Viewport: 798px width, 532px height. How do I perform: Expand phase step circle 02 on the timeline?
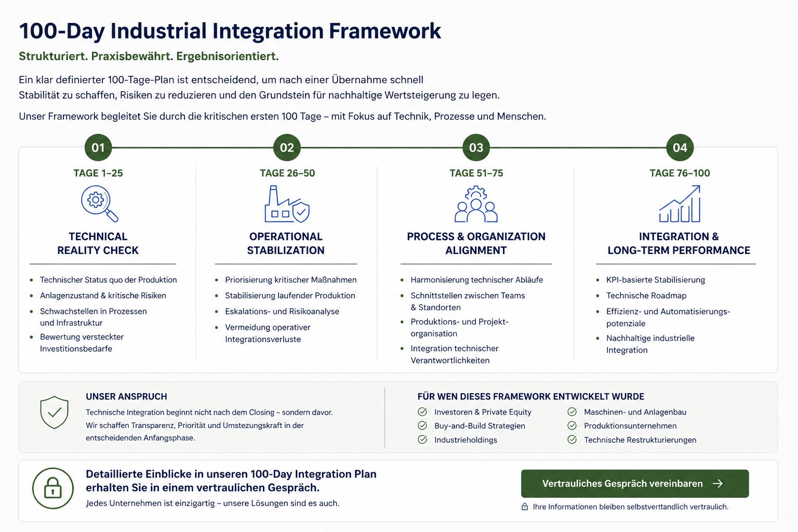coord(286,148)
